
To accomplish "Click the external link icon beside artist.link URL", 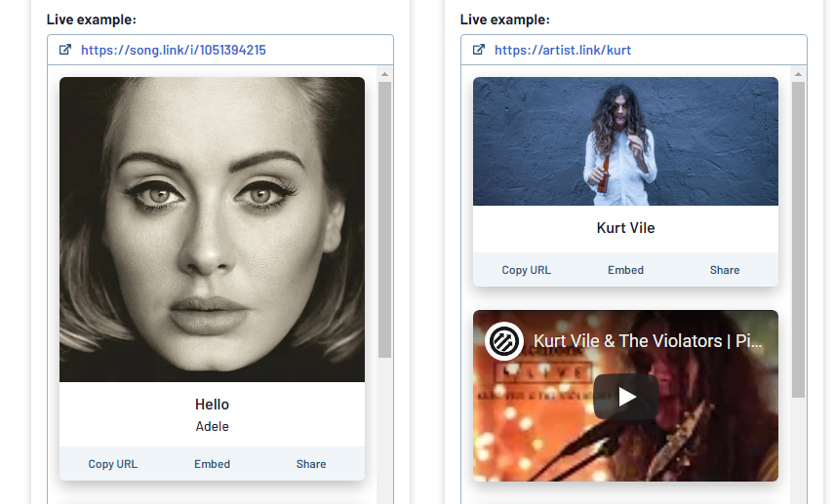I will [479, 50].
